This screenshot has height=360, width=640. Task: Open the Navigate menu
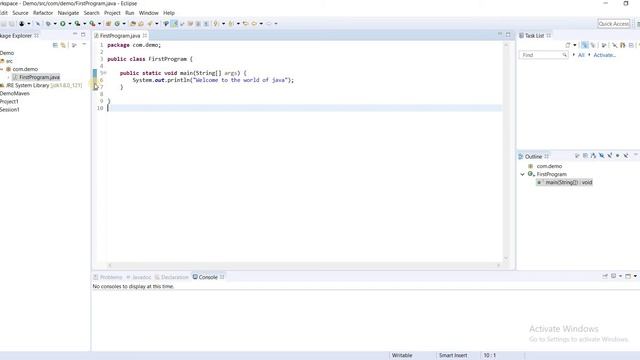click(x=68, y=13)
